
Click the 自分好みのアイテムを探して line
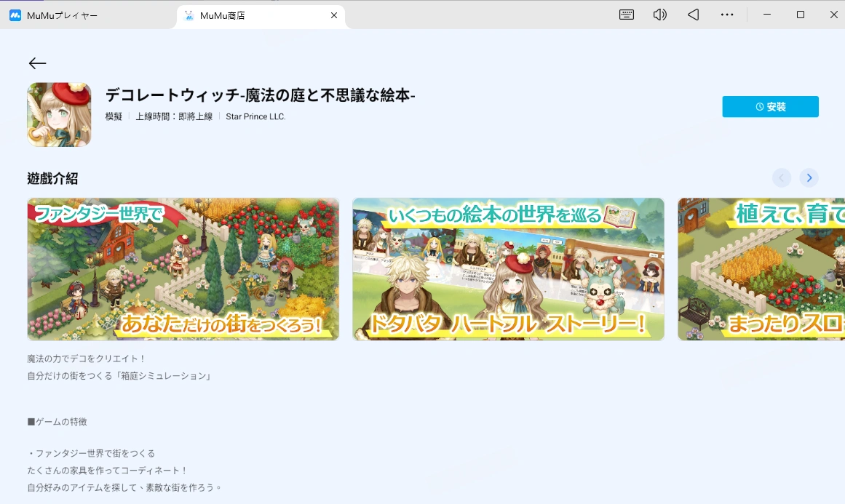pos(124,488)
